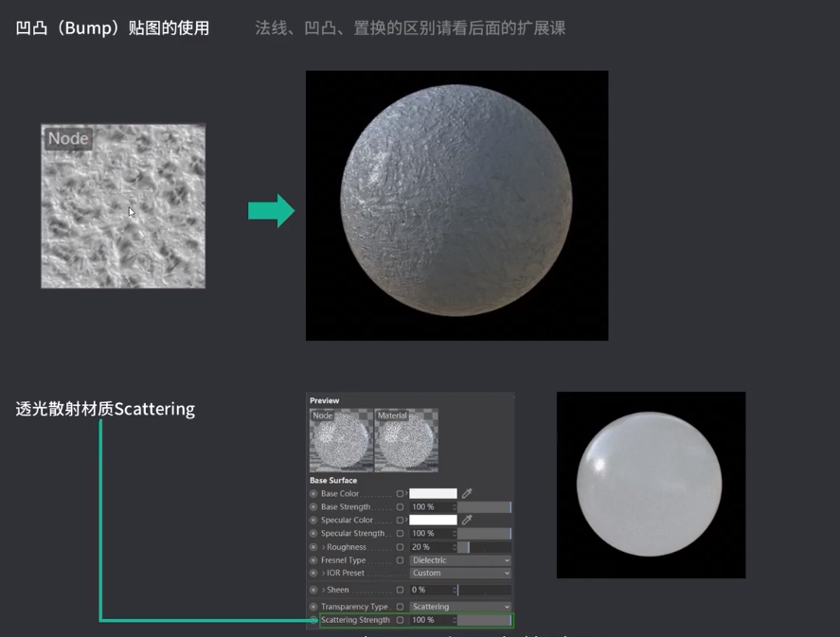
Task: Click the Base Surface section heading
Action: pyautogui.click(x=333, y=480)
